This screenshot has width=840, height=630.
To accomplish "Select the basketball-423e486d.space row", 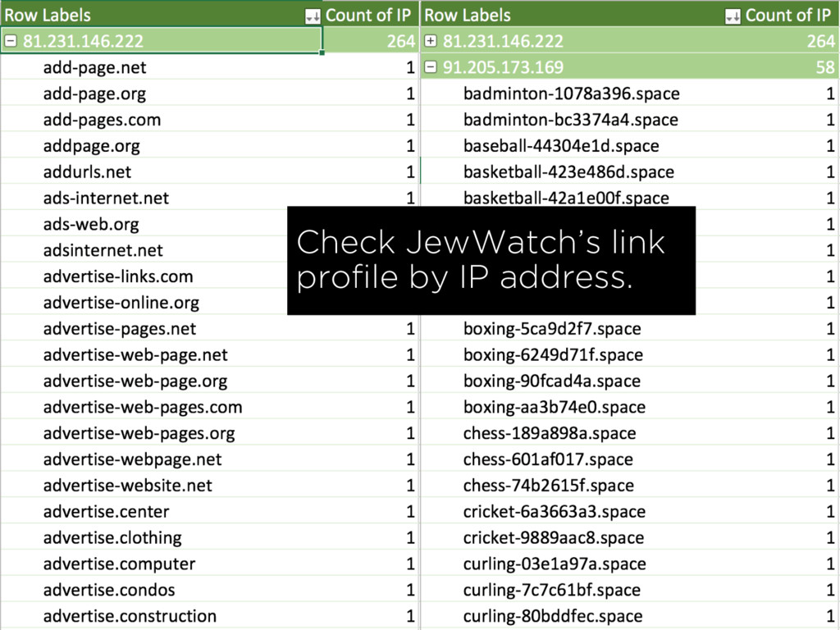I will click(x=629, y=172).
